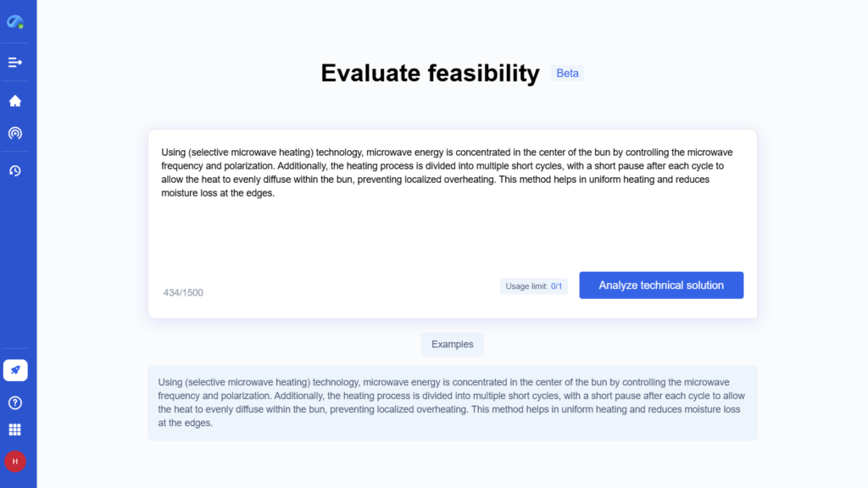Image resolution: width=868 pixels, height=488 pixels.
Task: Go to the Home page
Action: point(15,101)
